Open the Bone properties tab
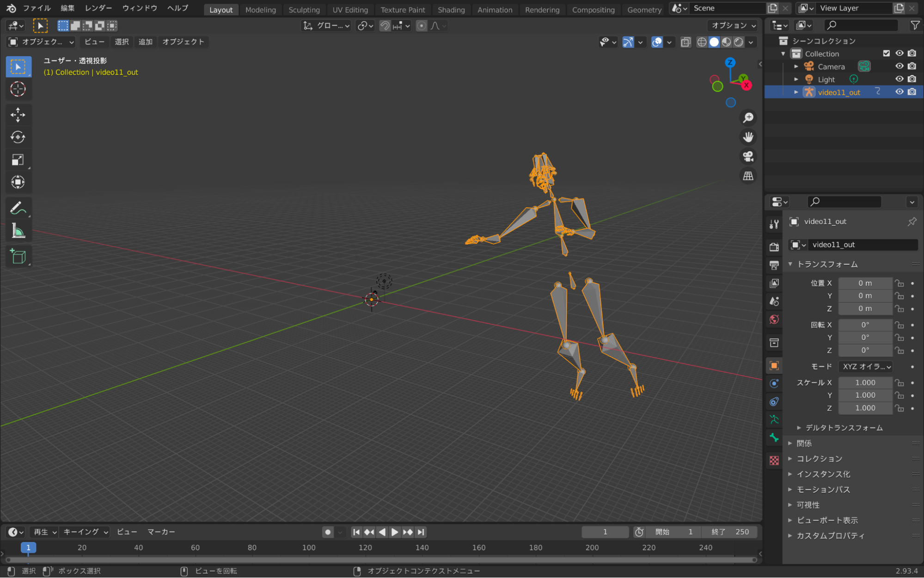 774,437
